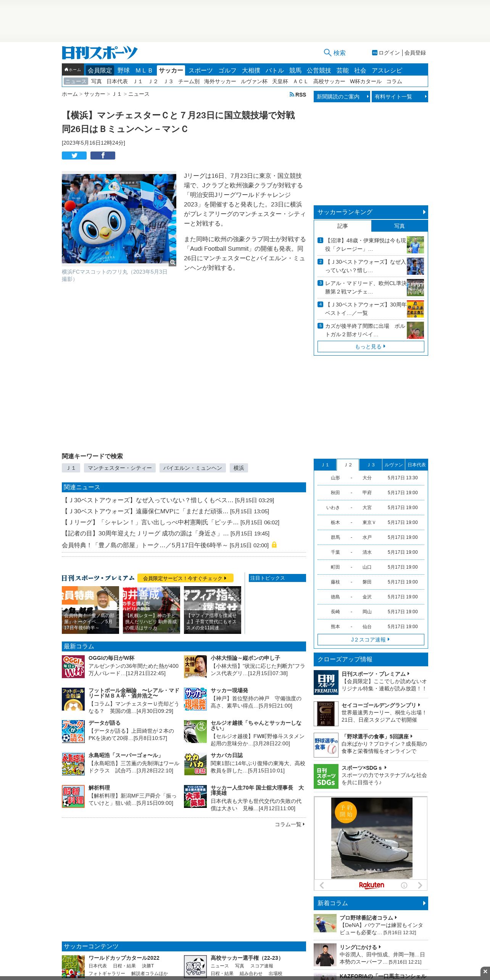Open the フットボール金融論 column icon
Screen dimensions: 490x980
[73, 699]
